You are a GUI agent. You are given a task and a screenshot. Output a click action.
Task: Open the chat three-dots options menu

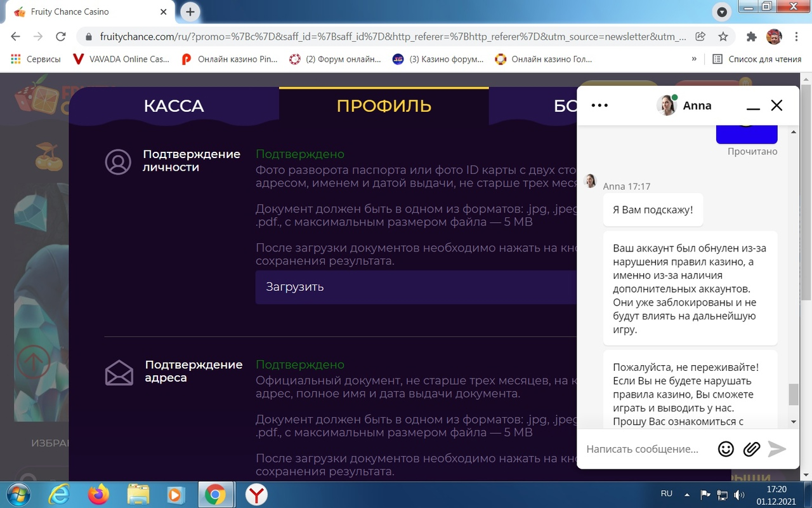point(599,105)
